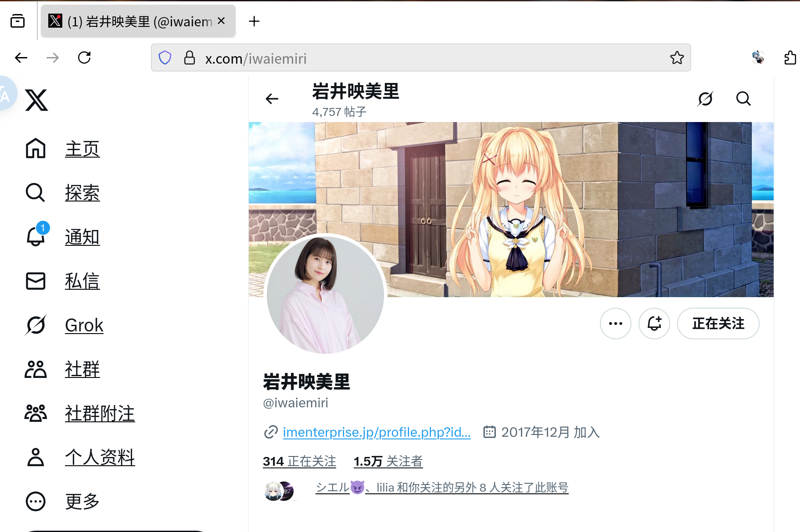Open 私信 in the sidebar menu
The height and width of the screenshot is (532, 800).
click(x=83, y=281)
